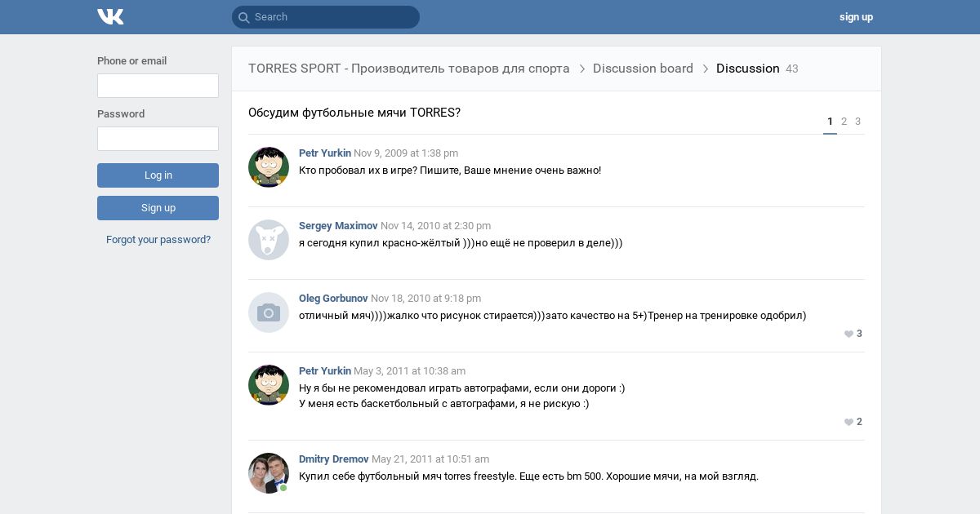Click the search magnifier icon

tap(243, 17)
